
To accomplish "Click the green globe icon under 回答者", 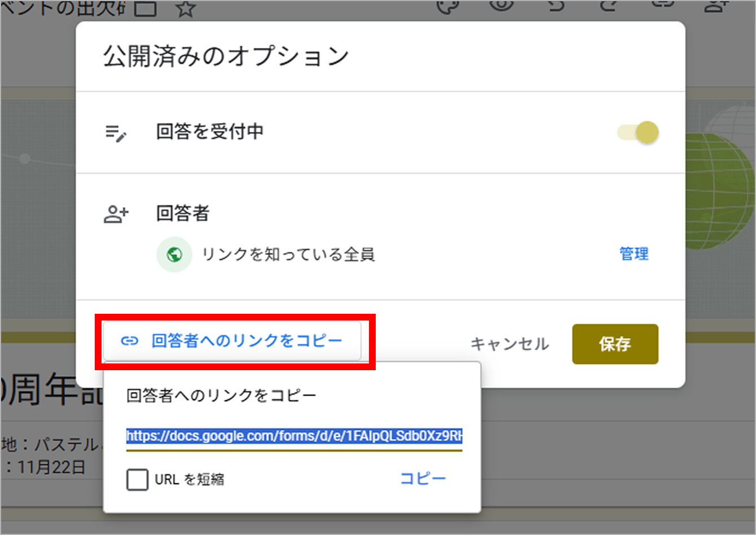I will 174,255.
